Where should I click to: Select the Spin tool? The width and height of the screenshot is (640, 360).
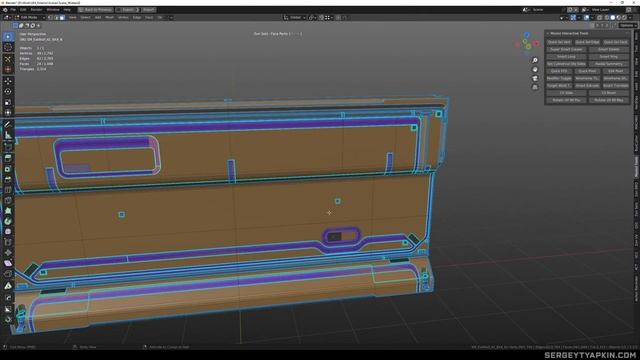[x=8, y=222]
